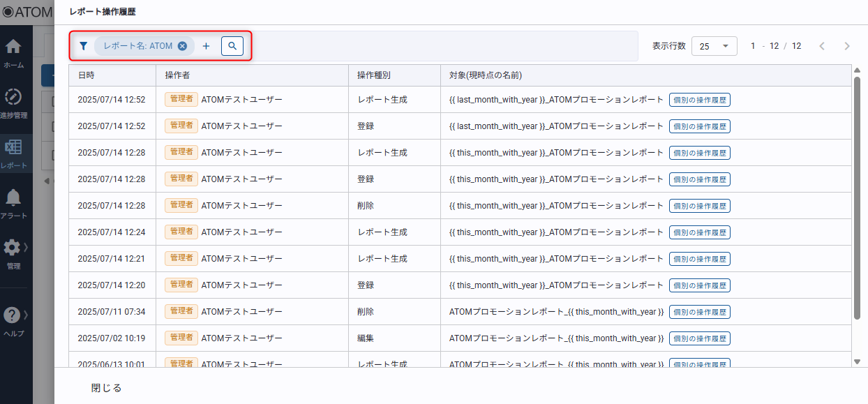Screen dimensions: 868x404
Task: Remove the レポート名: ATOM filter chip
Action: click(x=182, y=46)
